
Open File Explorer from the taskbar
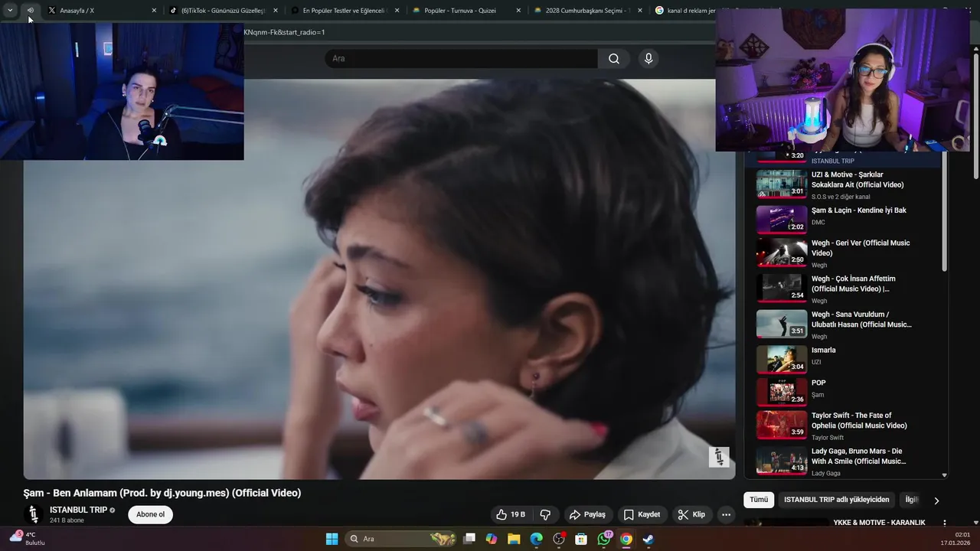pos(514,539)
